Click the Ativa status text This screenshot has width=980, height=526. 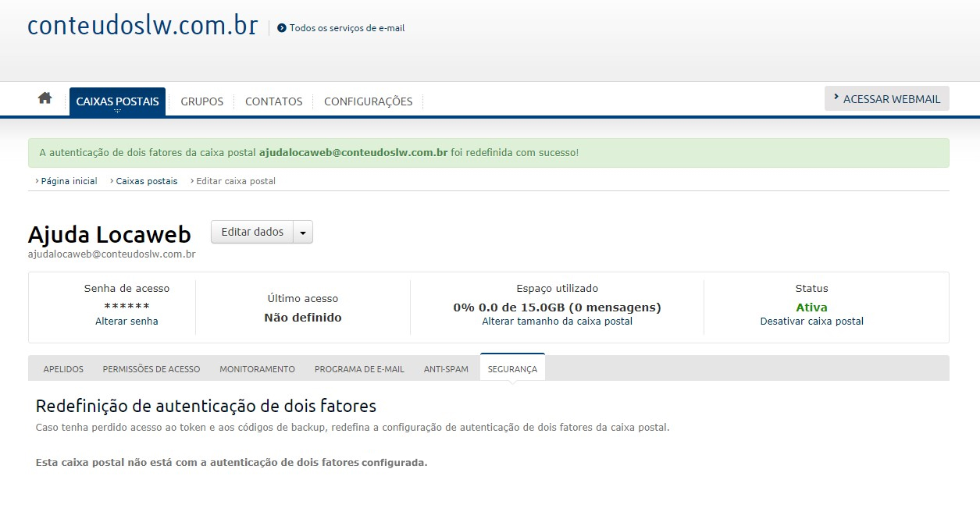[x=812, y=307]
